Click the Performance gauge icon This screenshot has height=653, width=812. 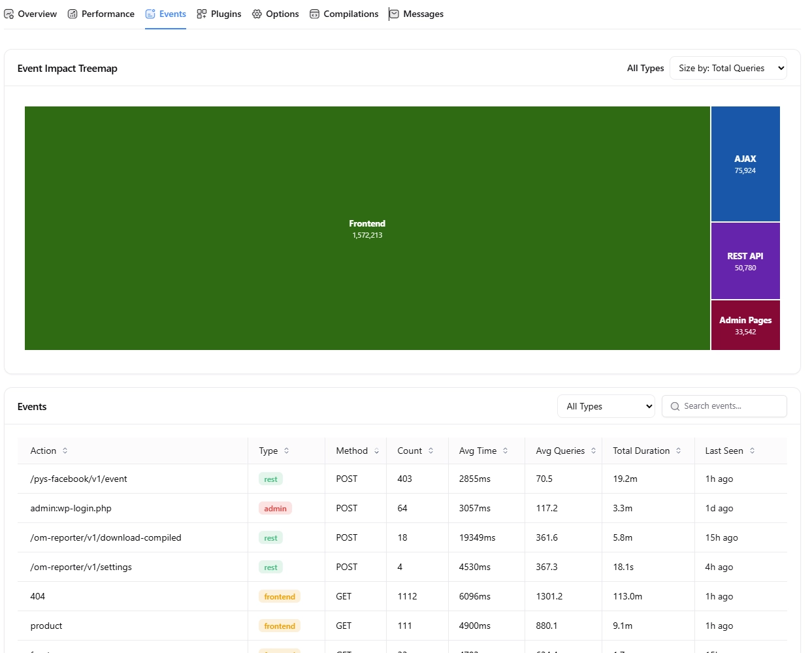(x=72, y=13)
